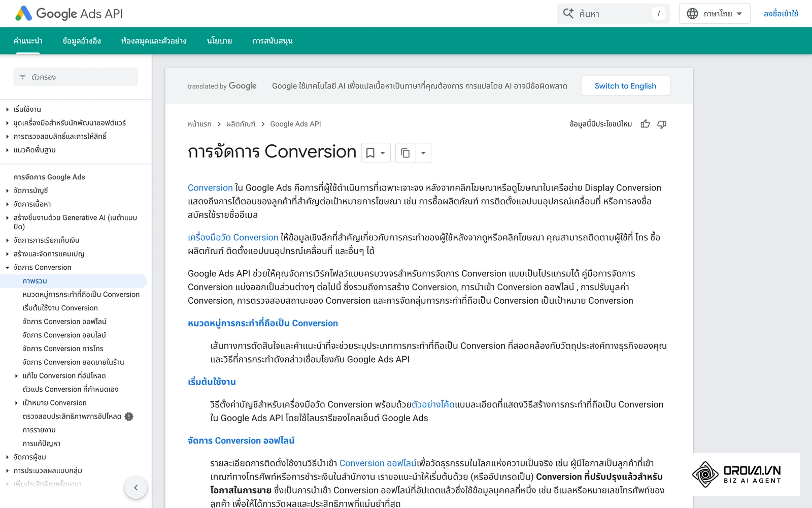Screen dimensions: 812x508
Task: Click the inline Conversion ออฟไลน์ link
Action: point(378,463)
